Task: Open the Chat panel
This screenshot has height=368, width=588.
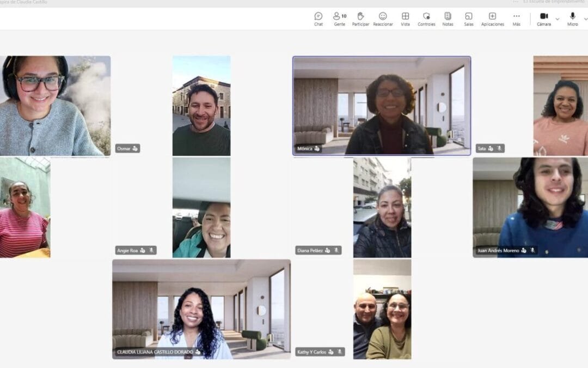Action: pos(318,19)
